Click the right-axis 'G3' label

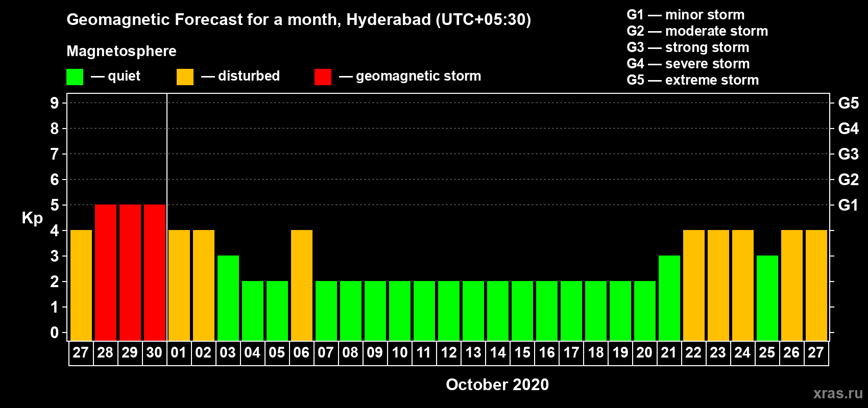849,154
